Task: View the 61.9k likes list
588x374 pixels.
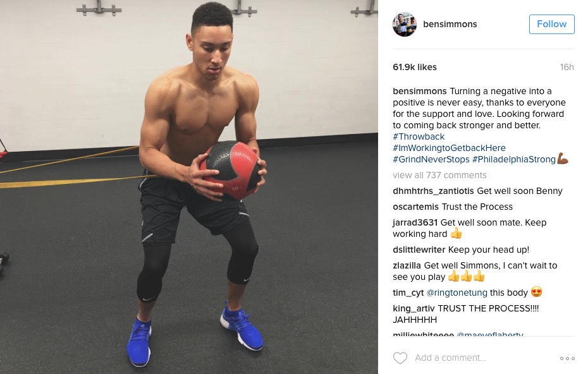Action: tap(415, 67)
